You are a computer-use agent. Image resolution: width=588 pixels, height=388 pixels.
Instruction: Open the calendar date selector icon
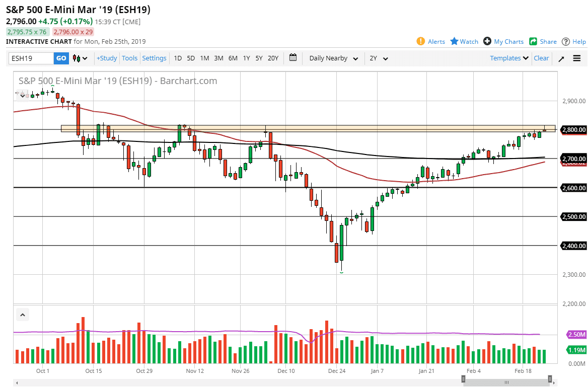[292, 58]
